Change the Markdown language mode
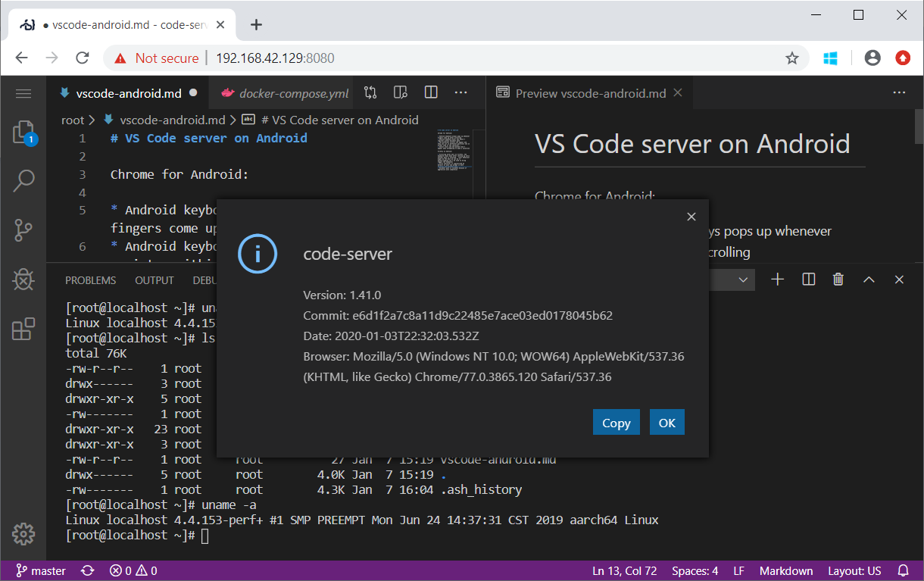The height and width of the screenshot is (581, 924). pos(786,571)
